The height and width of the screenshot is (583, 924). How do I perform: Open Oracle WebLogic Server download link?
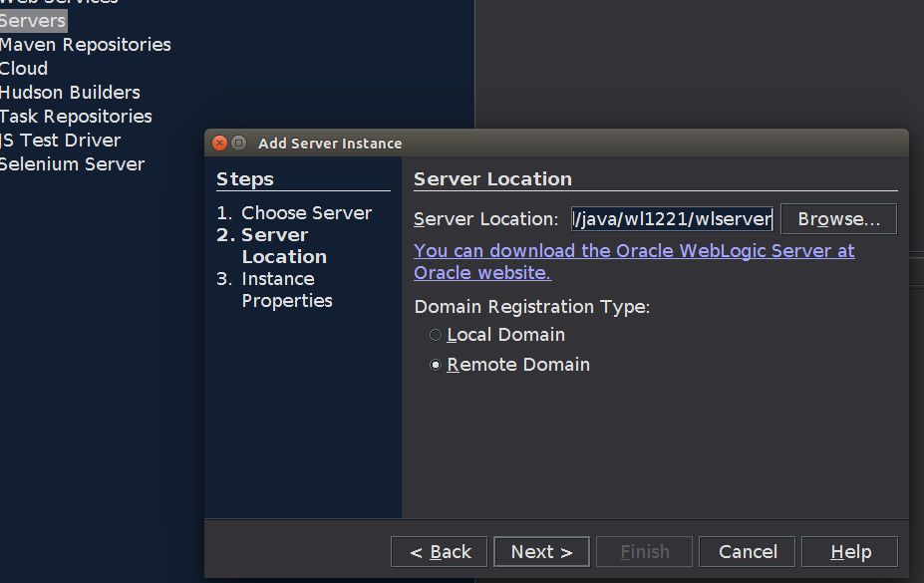pyautogui.click(x=634, y=261)
